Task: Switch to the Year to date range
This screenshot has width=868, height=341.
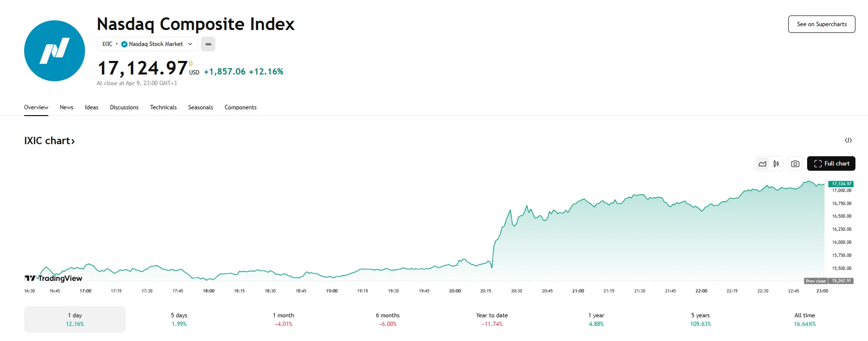Action: (x=492, y=319)
